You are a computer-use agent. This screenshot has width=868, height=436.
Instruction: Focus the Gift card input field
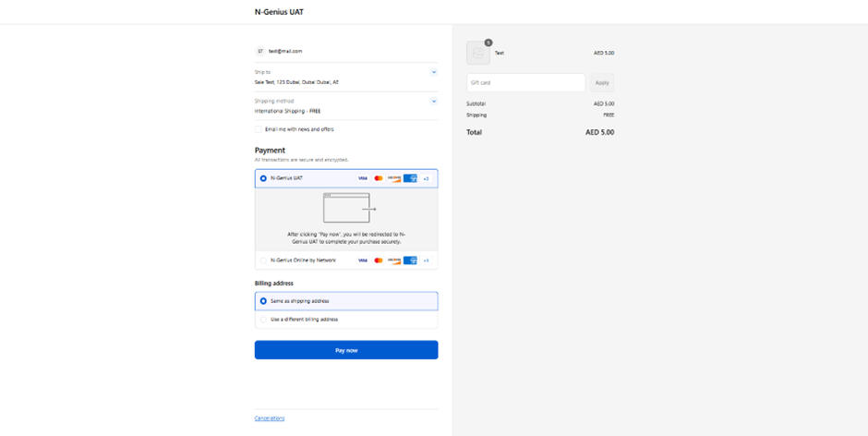tap(526, 82)
